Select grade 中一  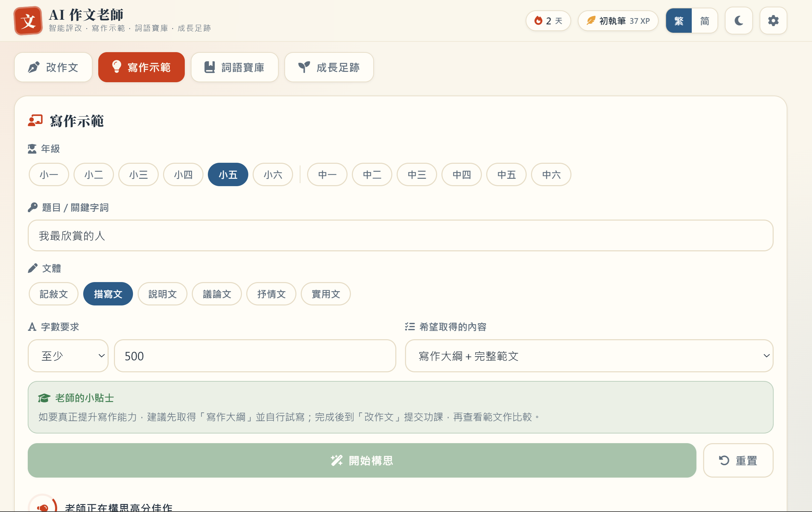(x=327, y=175)
